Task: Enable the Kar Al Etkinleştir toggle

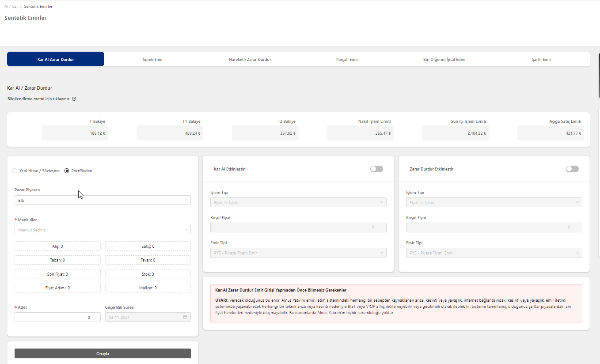Action: (x=376, y=169)
